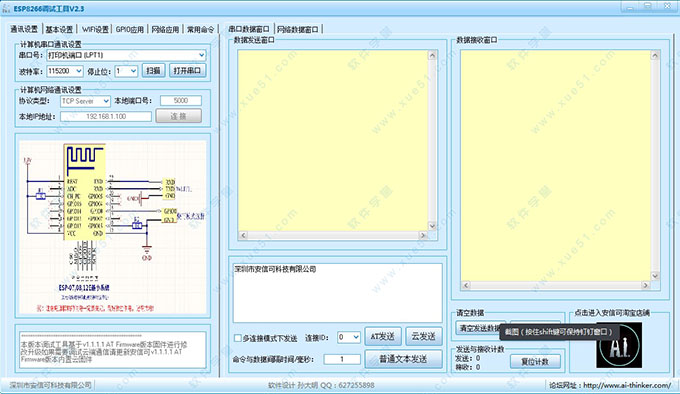This screenshot has height=394, width=680.
Task: Click the 发送: 0 counter text
Action: (468, 358)
